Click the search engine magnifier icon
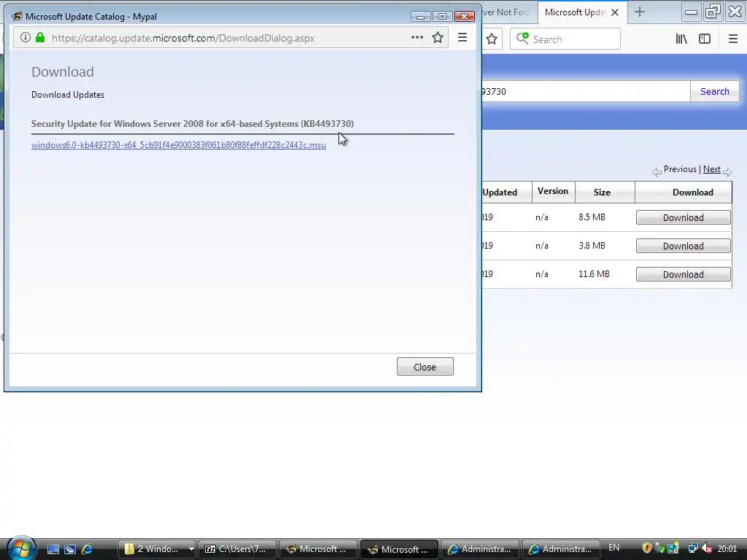Screen dimensions: 747x560 [x=522, y=38]
